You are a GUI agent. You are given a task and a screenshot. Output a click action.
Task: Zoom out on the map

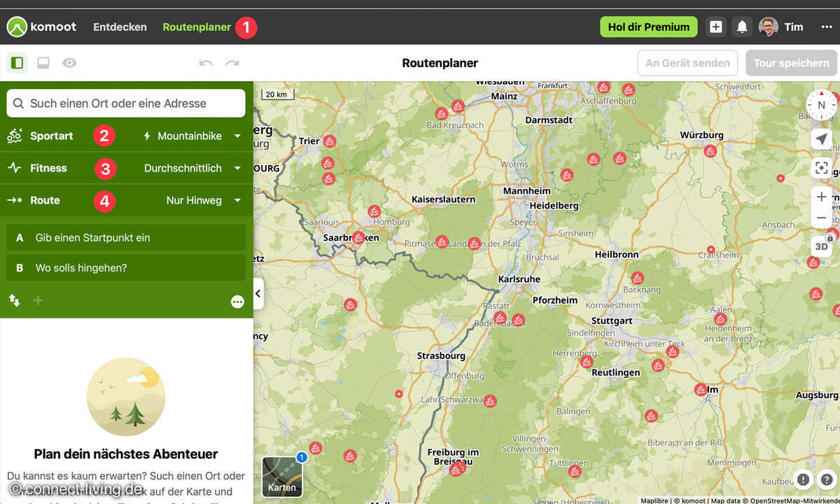pos(821,218)
